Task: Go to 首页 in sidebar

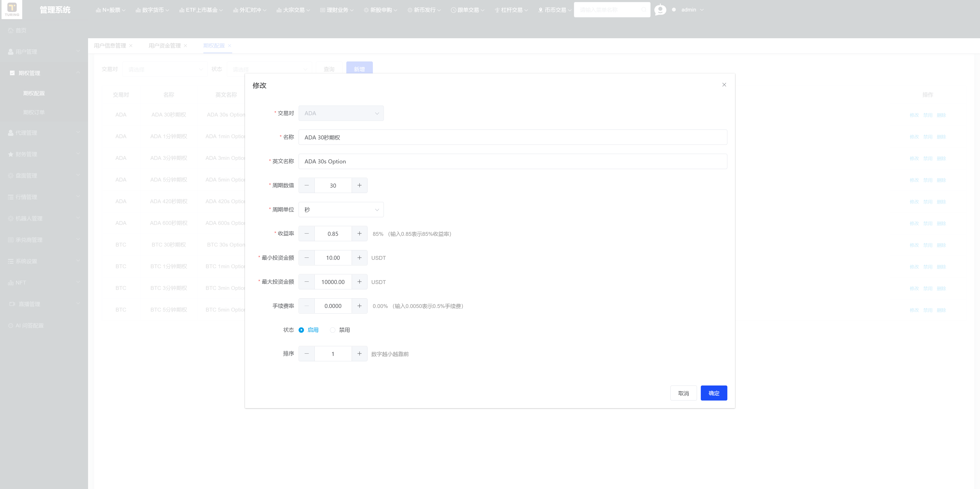Action: click(44, 30)
